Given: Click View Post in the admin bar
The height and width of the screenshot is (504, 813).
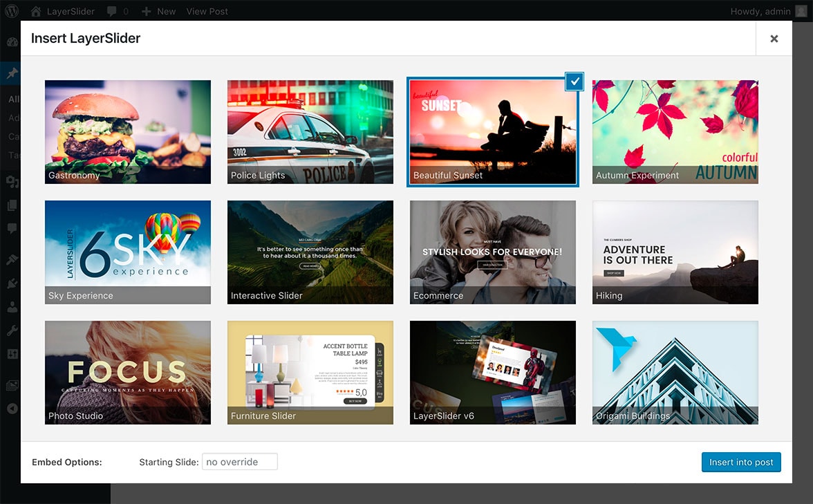Looking at the screenshot, I should (207, 11).
